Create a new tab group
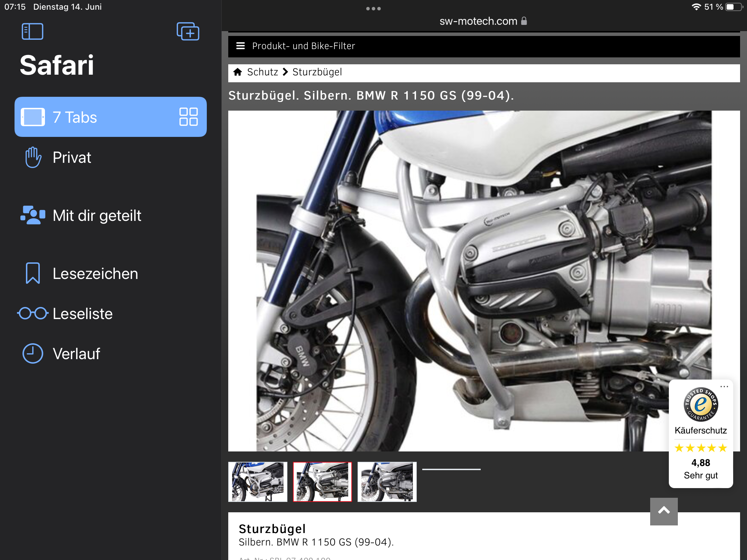This screenshot has width=747, height=560. point(188,31)
